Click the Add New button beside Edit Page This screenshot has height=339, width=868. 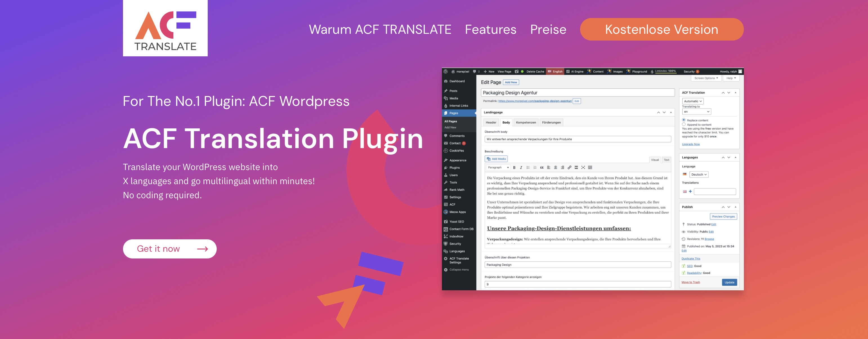coord(511,82)
